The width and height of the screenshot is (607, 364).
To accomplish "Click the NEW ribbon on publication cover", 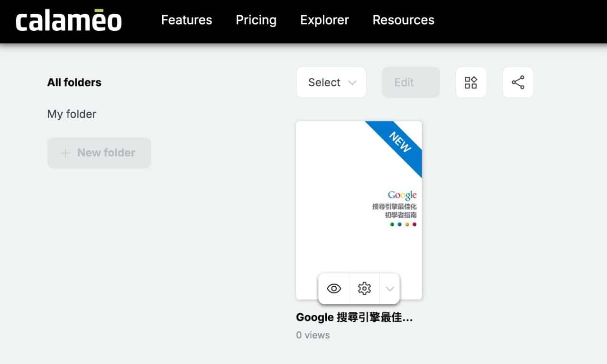I will pos(399,142).
